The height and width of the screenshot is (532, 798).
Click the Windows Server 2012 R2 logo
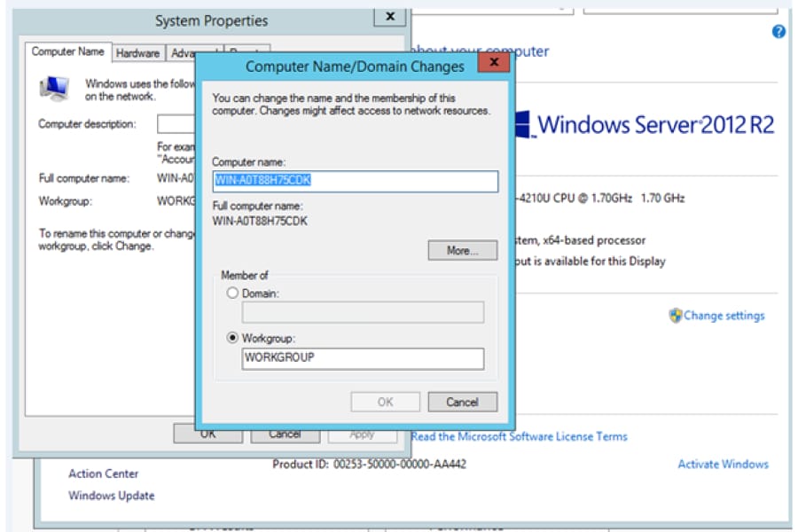tap(645, 124)
